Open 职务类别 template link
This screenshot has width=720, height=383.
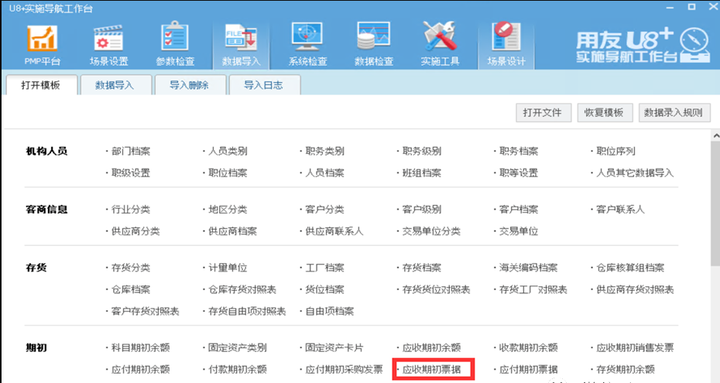(x=325, y=151)
